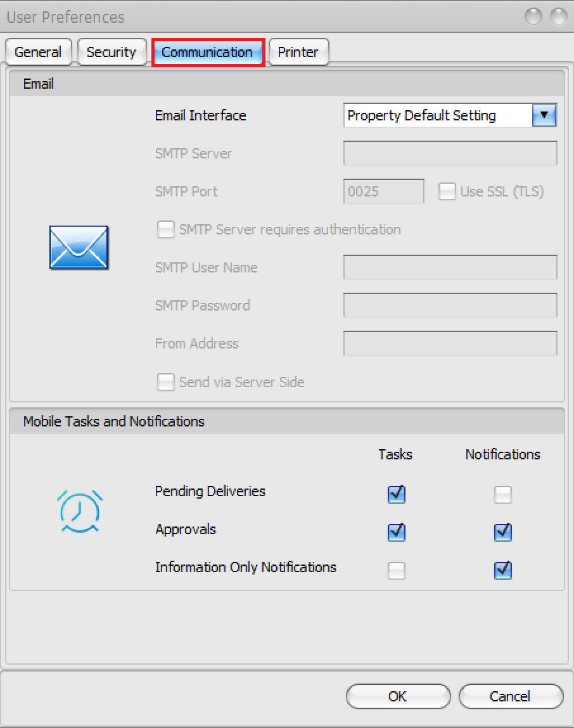
Task: Select the Communication tab
Action: [207, 52]
